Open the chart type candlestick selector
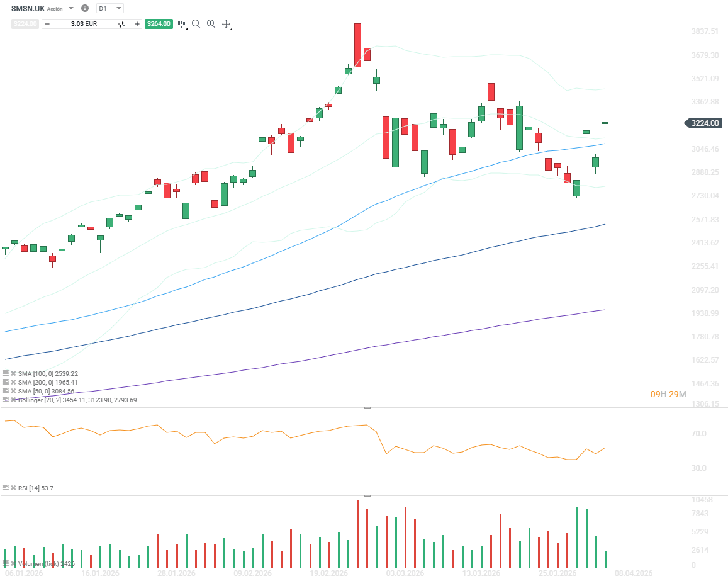The width and height of the screenshot is (728, 581). (x=182, y=24)
